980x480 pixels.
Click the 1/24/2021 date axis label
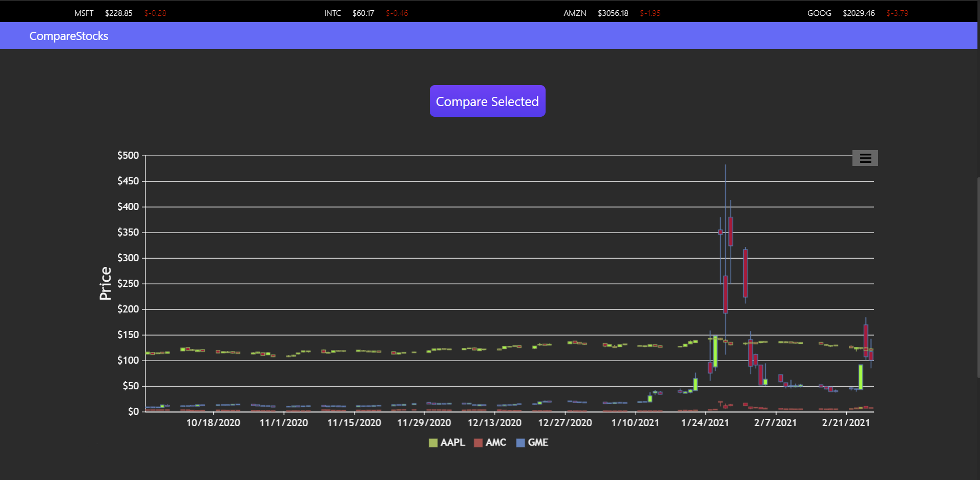tap(705, 423)
